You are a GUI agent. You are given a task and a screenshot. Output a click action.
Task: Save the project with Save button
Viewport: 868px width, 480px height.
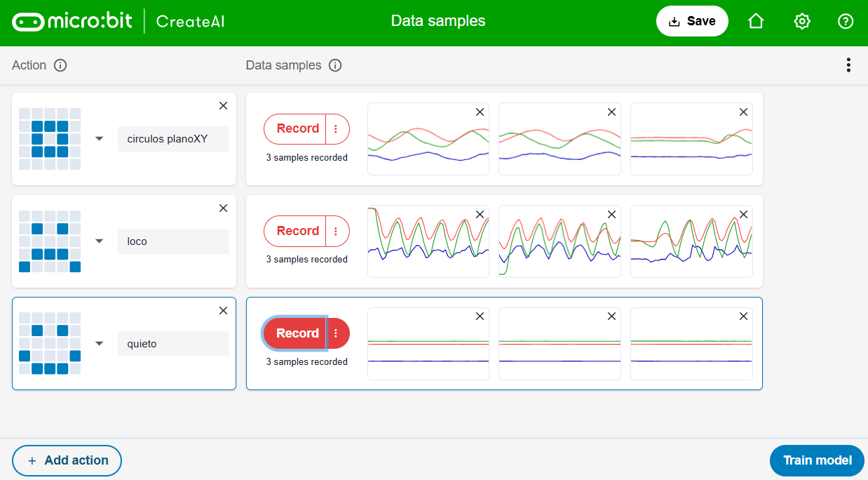coord(692,21)
